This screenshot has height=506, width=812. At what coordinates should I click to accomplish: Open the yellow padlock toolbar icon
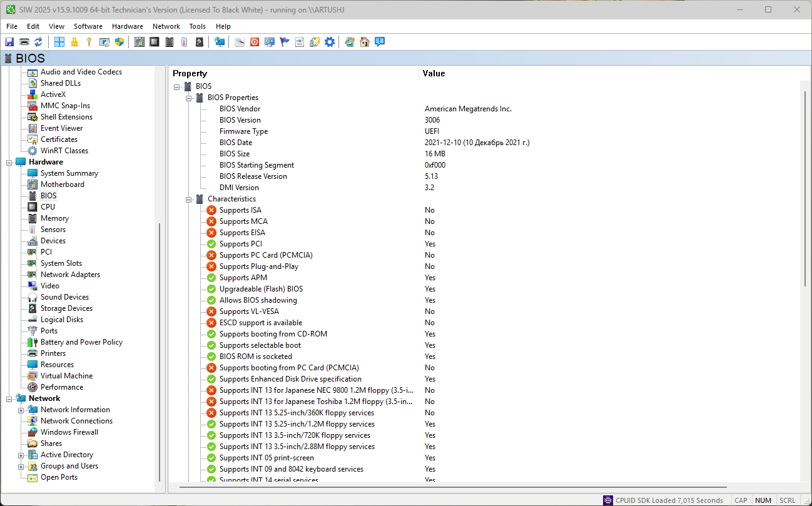(74, 42)
